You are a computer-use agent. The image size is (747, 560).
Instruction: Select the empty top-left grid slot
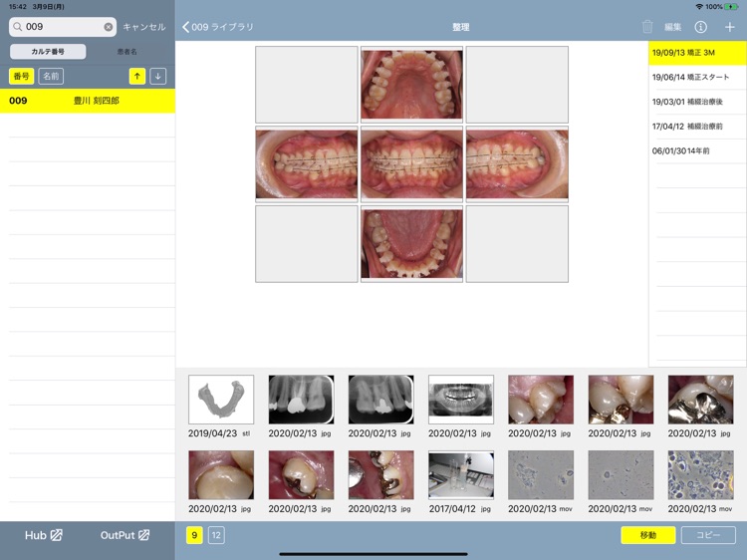point(307,85)
